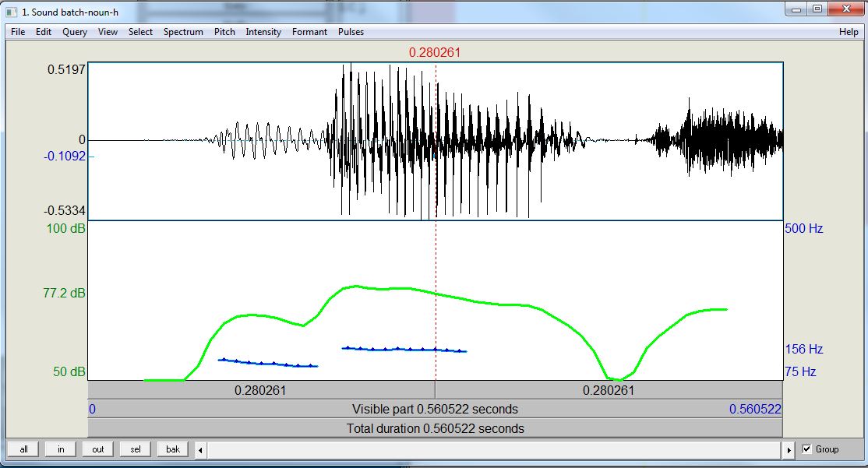Image resolution: width=868 pixels, height=468 pixels.
Task: Open the File menu
Action: [x=18, y=31]
